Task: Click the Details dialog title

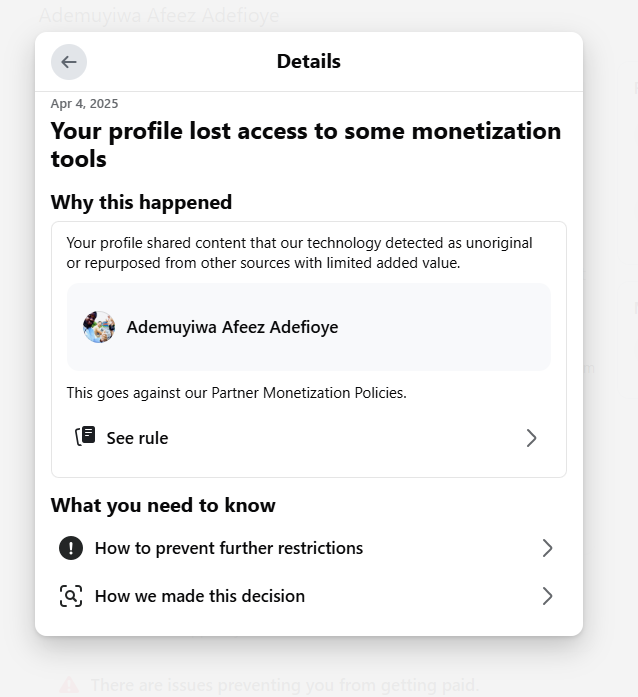Action: click(309, 62)
